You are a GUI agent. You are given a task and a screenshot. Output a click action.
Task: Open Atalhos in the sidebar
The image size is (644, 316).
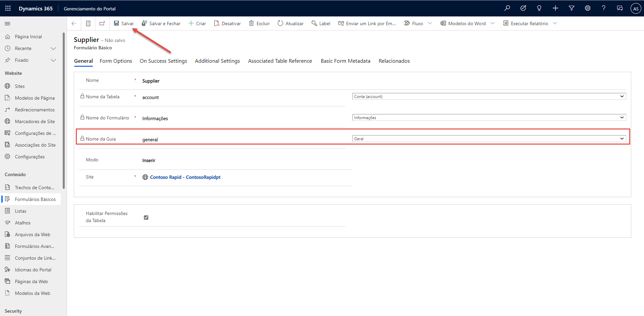pyautogui.click(x=31, y=223)
